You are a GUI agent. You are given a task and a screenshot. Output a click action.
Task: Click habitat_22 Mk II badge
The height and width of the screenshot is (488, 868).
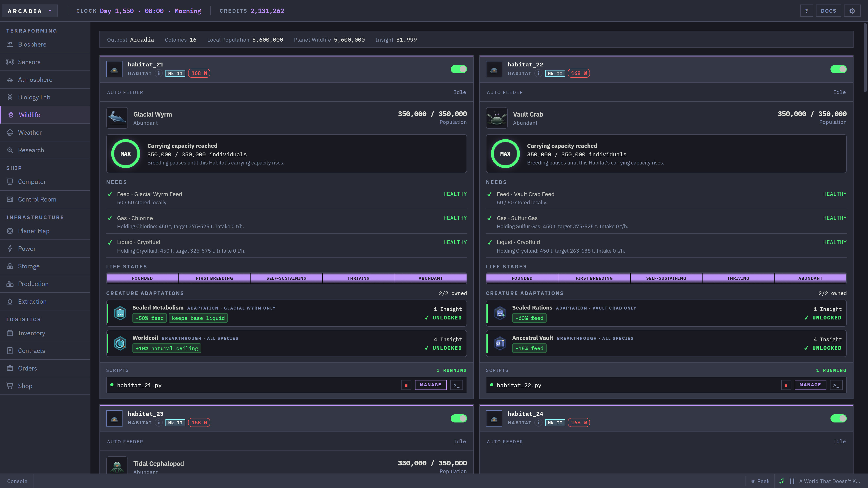pos(555,73)
